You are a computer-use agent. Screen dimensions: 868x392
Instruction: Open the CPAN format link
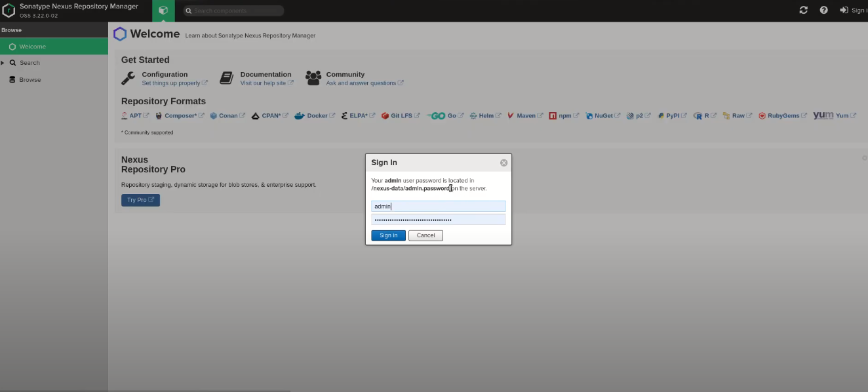pyautogui.click(x=271, y=115)
